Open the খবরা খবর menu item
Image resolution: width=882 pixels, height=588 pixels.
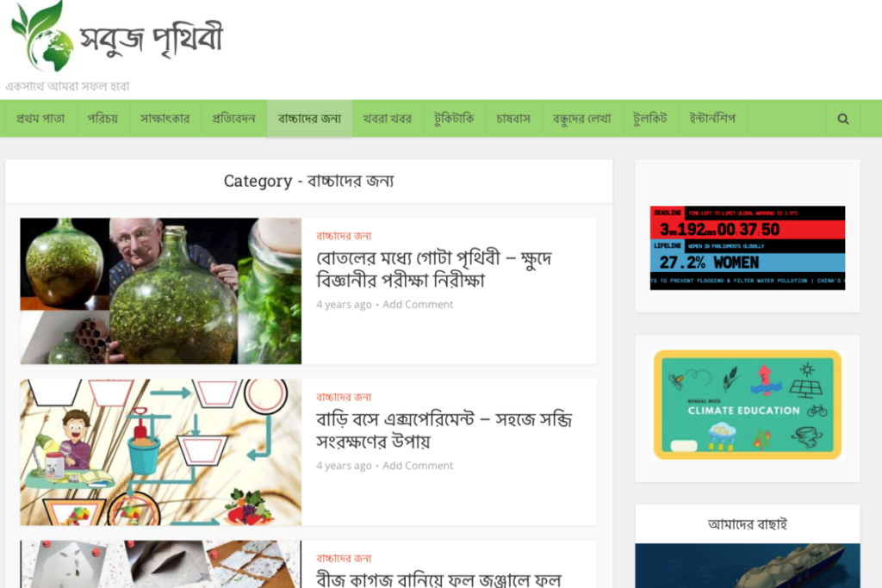click(x=387, y=119)
